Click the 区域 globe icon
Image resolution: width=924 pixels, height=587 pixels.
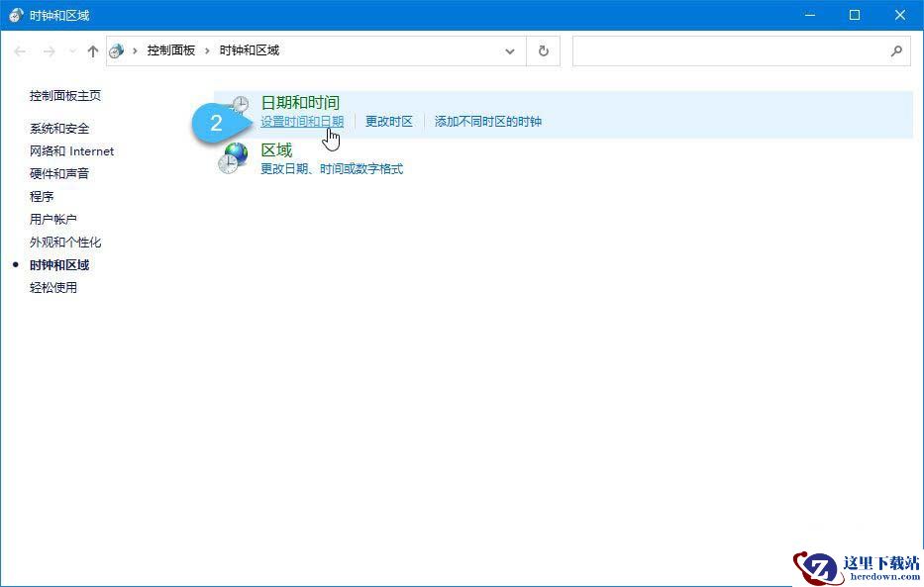[x=233, y=157]
